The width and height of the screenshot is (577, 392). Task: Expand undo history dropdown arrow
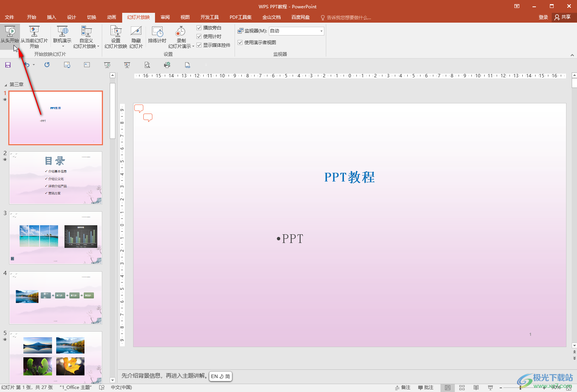point(34,65)
